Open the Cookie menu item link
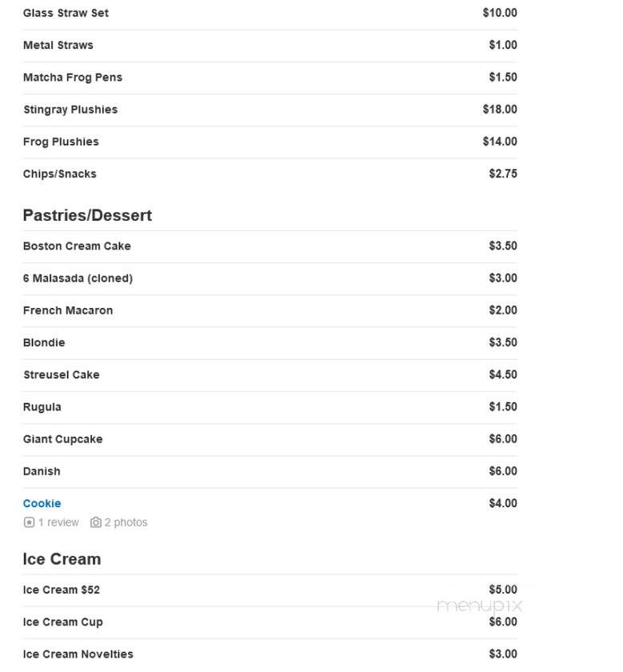623x672 pixels. (42, 503)
